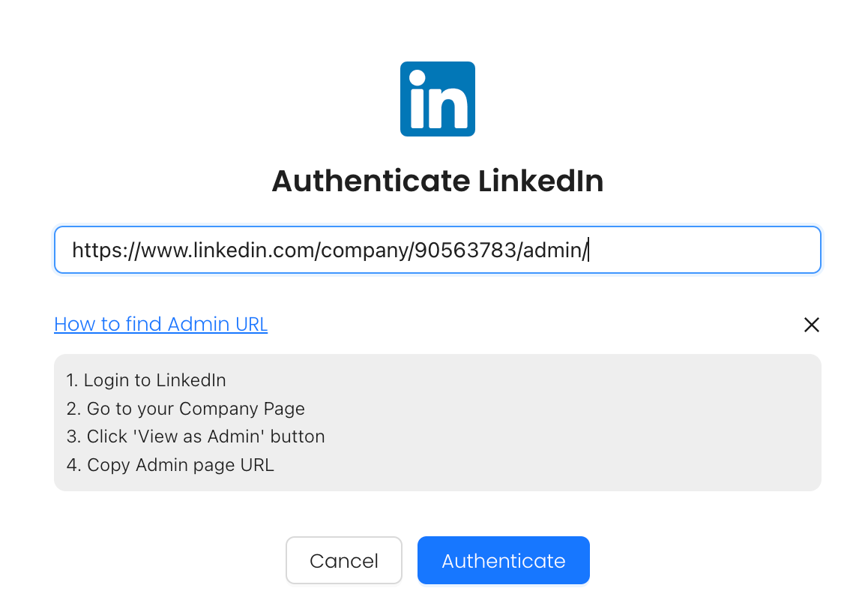Click the "Click 'View as Admin' button" step
868x603 pixels.
196,436
